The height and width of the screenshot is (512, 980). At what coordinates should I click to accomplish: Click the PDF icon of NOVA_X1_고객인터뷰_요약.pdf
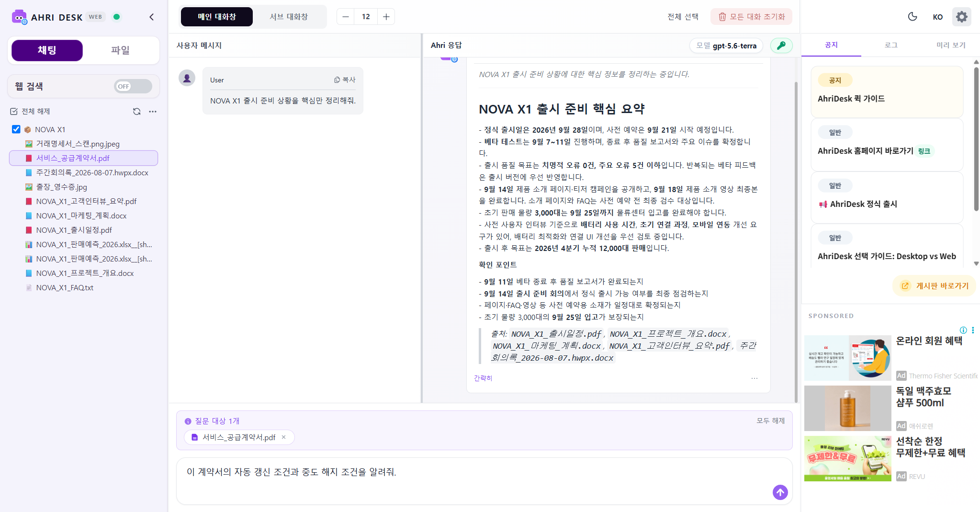[29, 201]
